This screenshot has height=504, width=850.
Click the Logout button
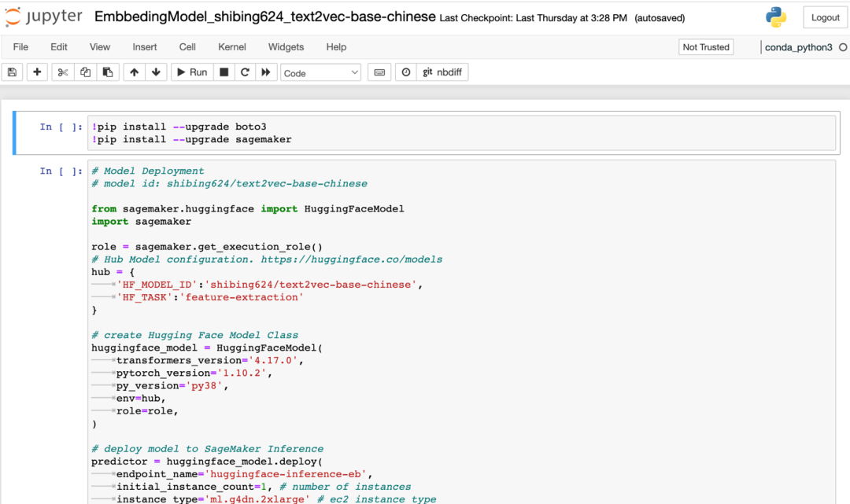(x=825, y=17)
